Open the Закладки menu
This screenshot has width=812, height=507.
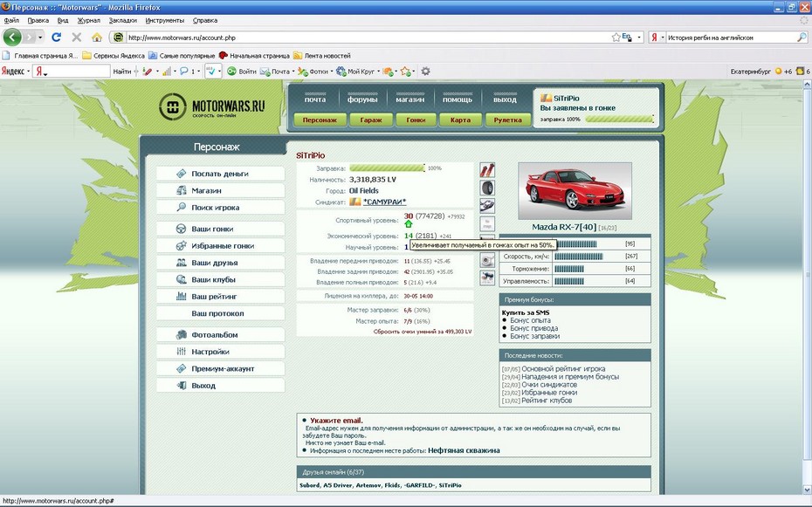(x=123, y=21)
